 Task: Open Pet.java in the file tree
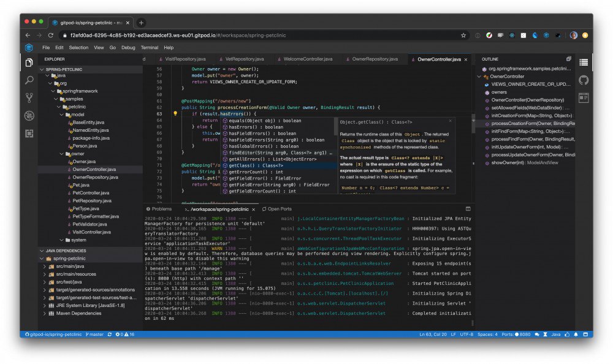(x=81, y=185)
